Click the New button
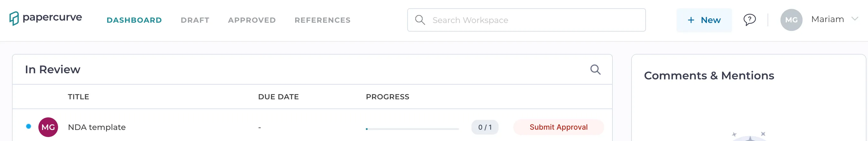868x141 pixels. [x=704, y=20]
